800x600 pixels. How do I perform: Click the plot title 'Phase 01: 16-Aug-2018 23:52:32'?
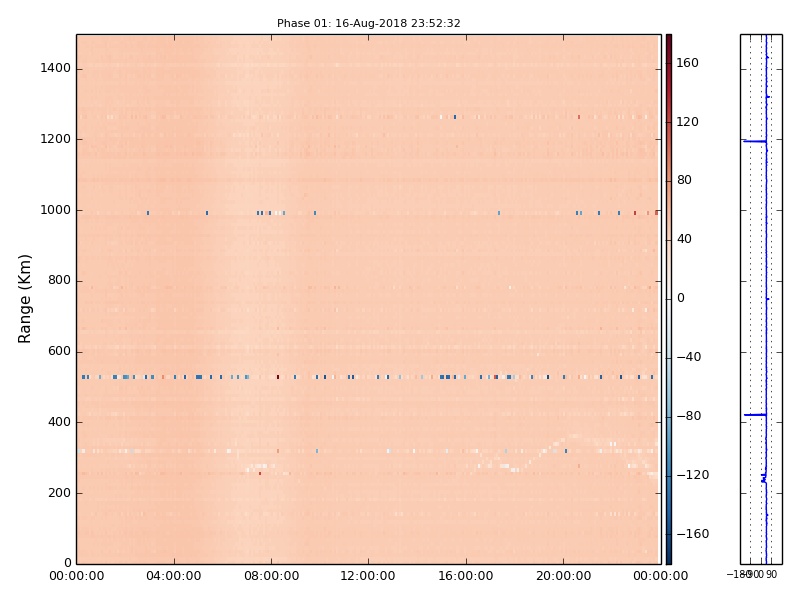(368, 23)
